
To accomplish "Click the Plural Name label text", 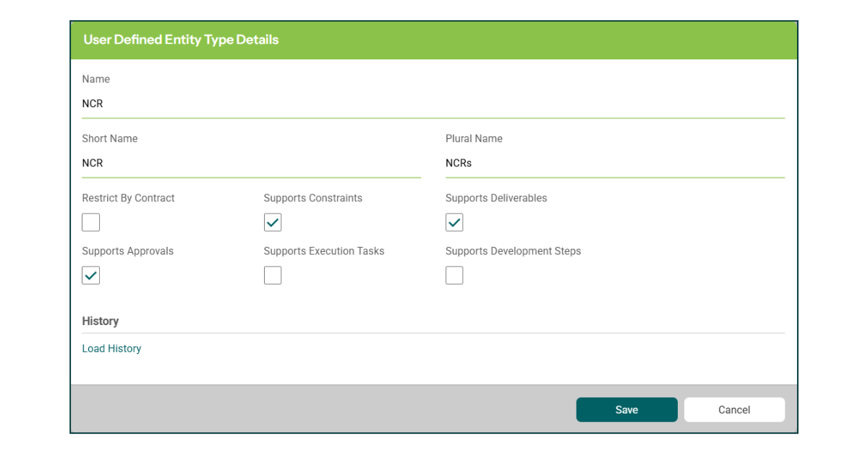I will (x=474, y=138).
